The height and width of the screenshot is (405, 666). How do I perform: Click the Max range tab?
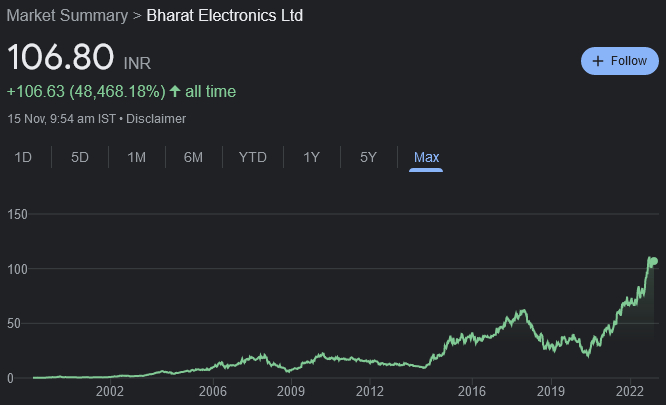pyautogui.click(x=426, y=157)
